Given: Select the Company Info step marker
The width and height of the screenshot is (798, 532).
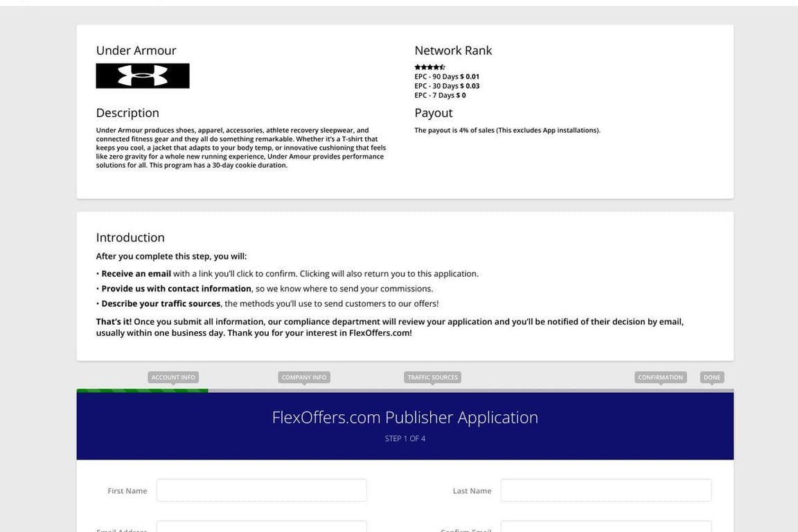Looking at the screenshot, I should point(304,378).
